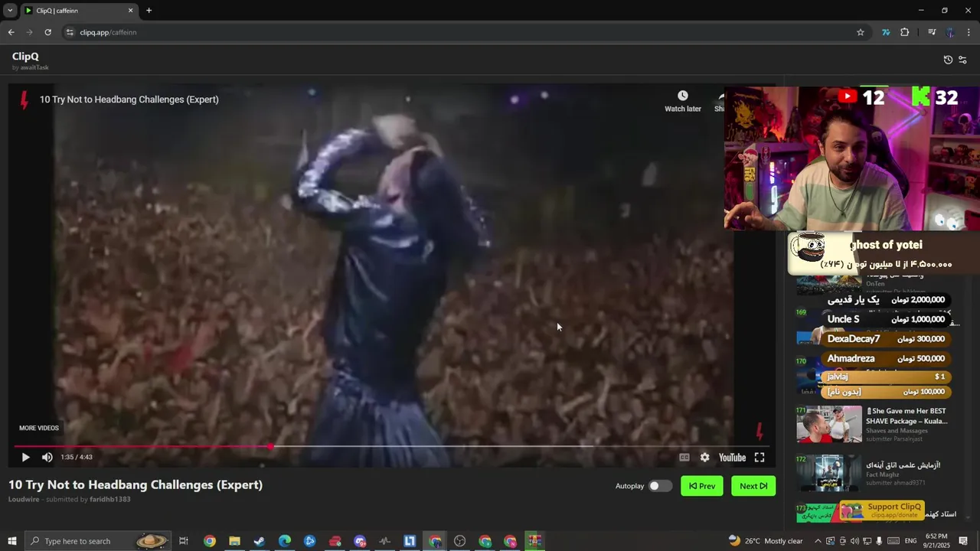
Task: Open the Loudwire channel link
Action: pyautogui.click(x=24, y=499)
